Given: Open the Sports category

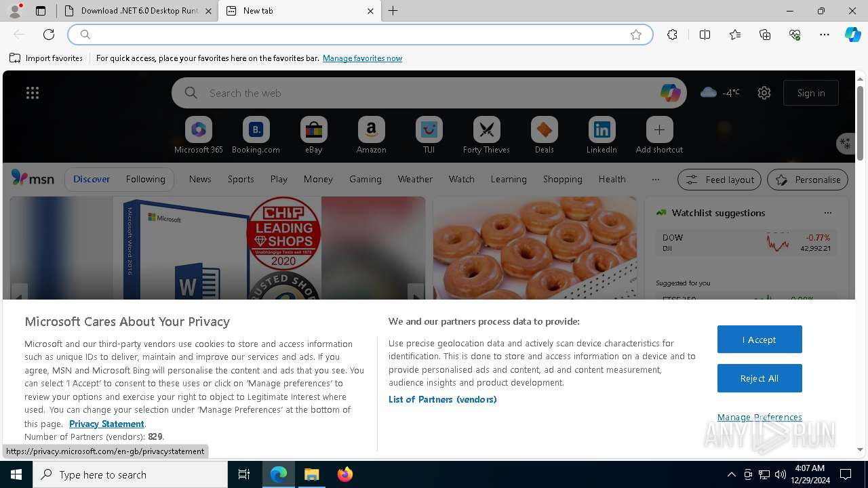Looking at the screenshot, I should click(241, 179).
